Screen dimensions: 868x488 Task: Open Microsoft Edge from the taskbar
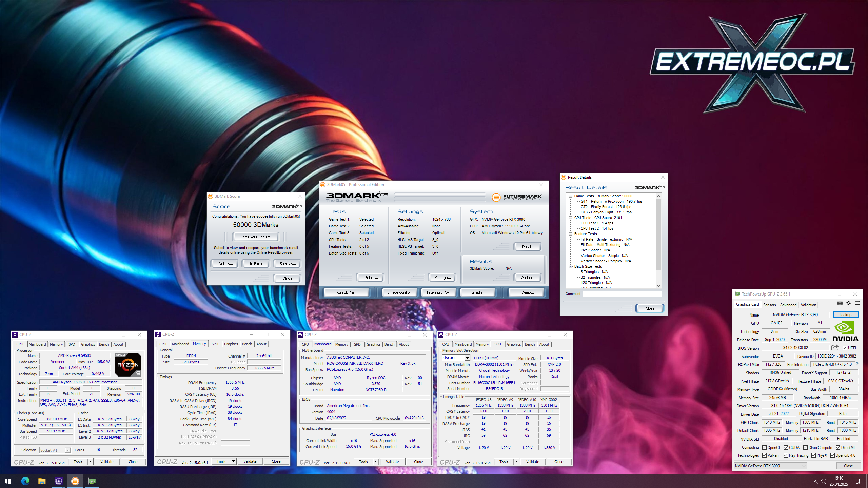(x=25, y=481)
